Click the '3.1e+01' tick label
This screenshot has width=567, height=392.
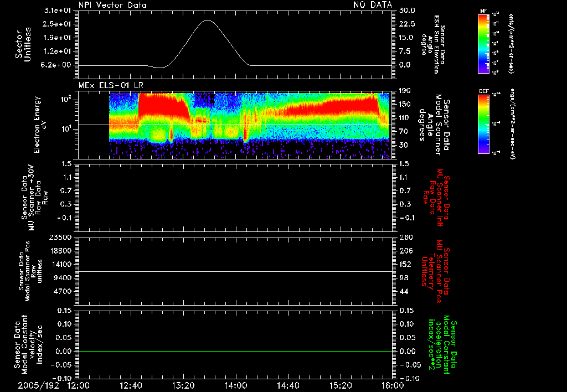[x=57, y=11]
